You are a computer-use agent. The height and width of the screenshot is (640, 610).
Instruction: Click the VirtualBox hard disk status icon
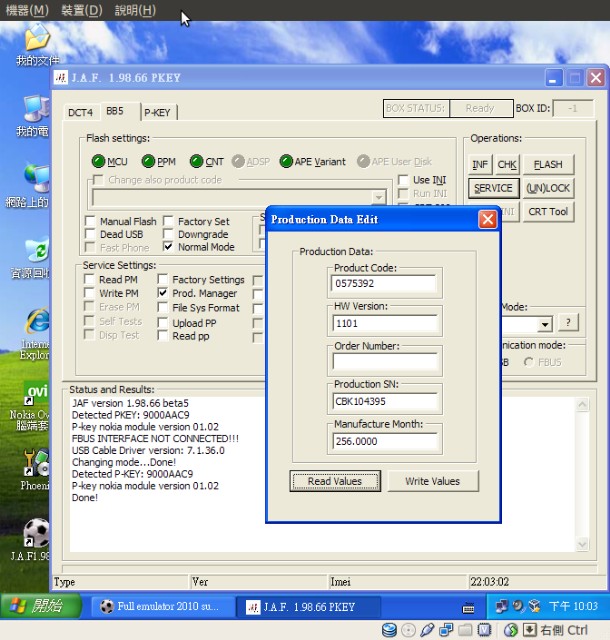tap(390, 630)
